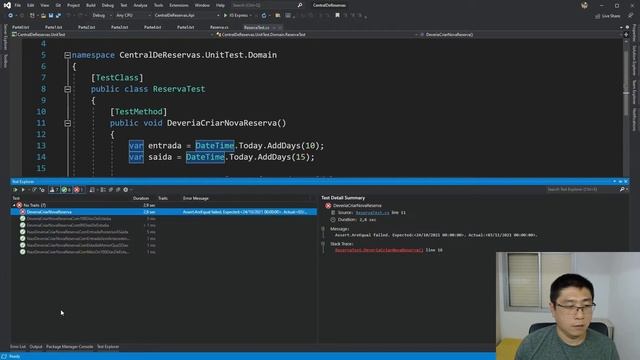Open the Solution Explorer side tab on the right

click(x=634, y=60)
